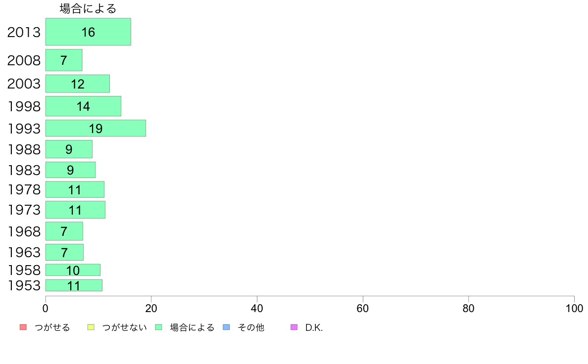Click the 2003 bar with value 12
The width and height of the screenshot is (588, 364).
coord(78,84)
